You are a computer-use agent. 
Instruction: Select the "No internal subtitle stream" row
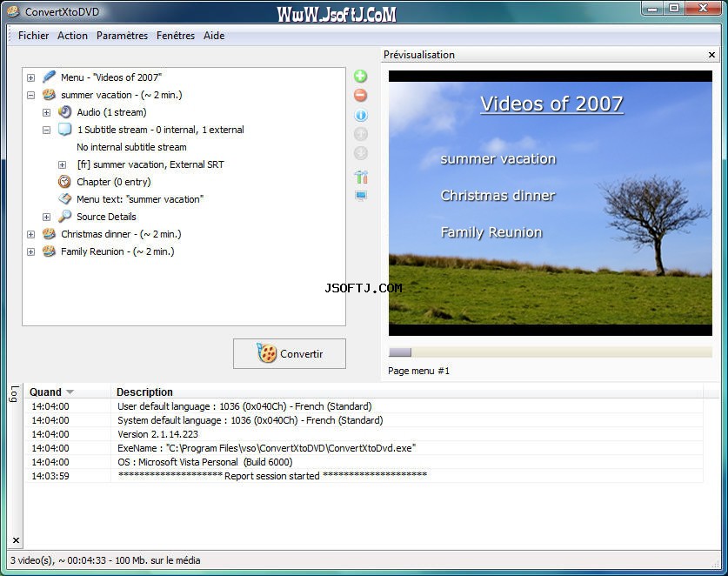132,147
